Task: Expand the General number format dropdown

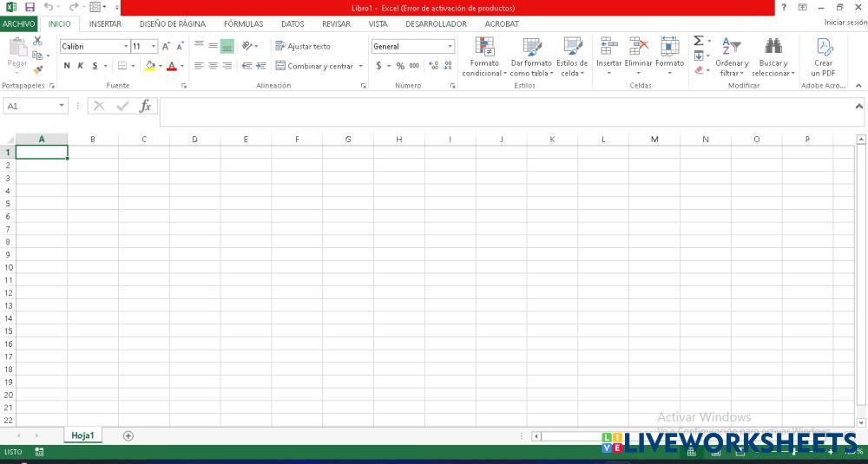Action: (450, 47)
